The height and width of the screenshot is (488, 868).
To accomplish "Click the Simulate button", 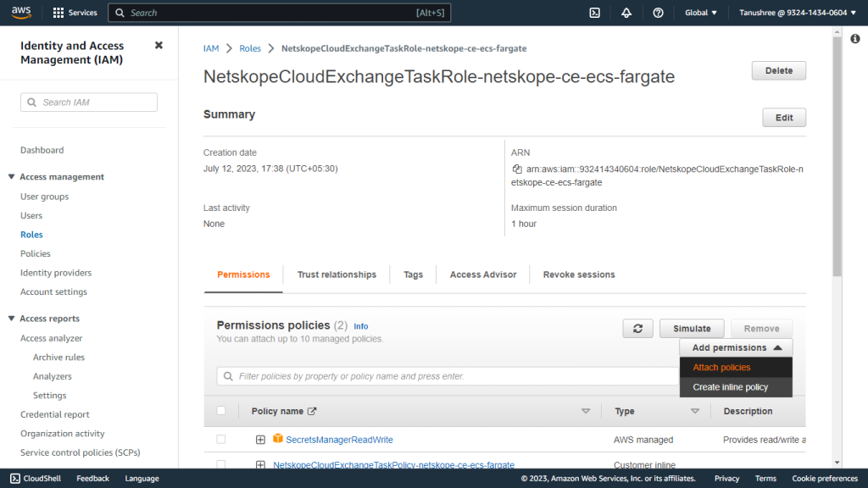I will pyautogui.click(x=692, y=329).
